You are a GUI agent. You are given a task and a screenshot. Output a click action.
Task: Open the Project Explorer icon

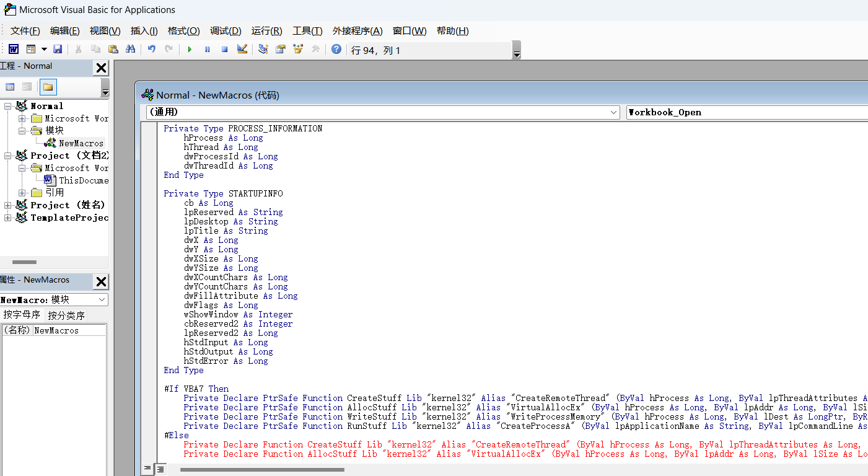point(263,49)
